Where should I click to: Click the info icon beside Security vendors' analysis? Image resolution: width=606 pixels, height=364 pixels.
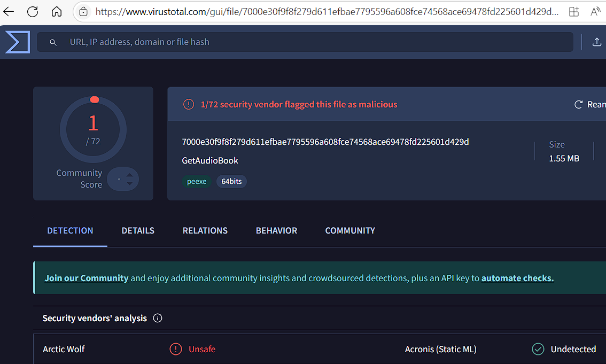tap(158, 318)
